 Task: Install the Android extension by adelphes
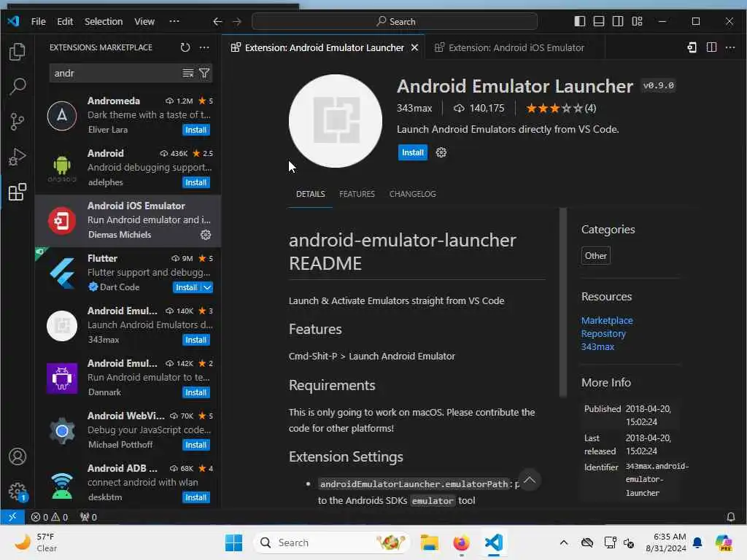point(196,182)
